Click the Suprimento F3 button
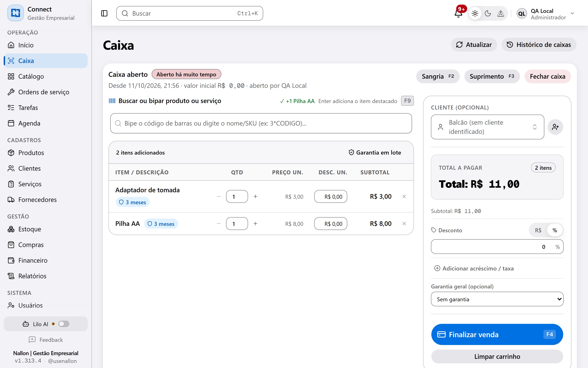The height and width of the screenshot is (368, 588). [x=492, y=76]
